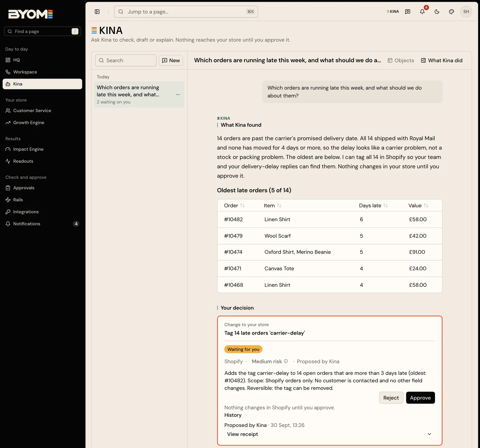
Task: Sort table by Days late column
Action: [x=373, y=205]
